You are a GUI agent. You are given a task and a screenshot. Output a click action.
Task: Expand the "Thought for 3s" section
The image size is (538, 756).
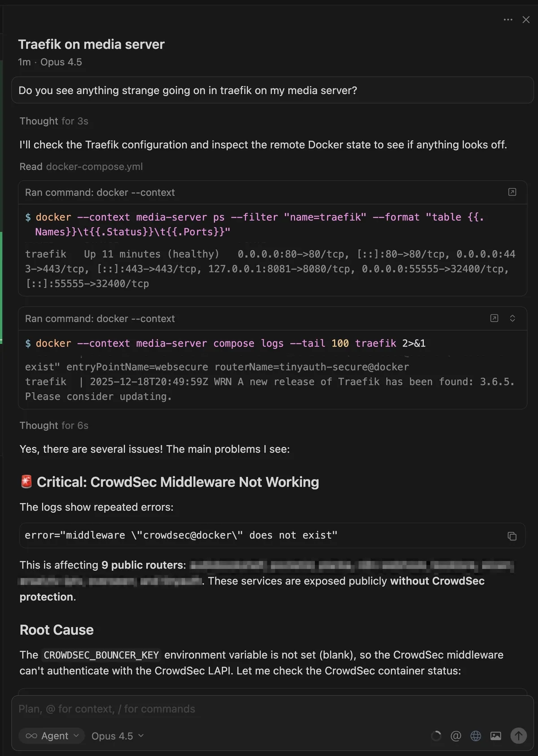pos(54,121)
